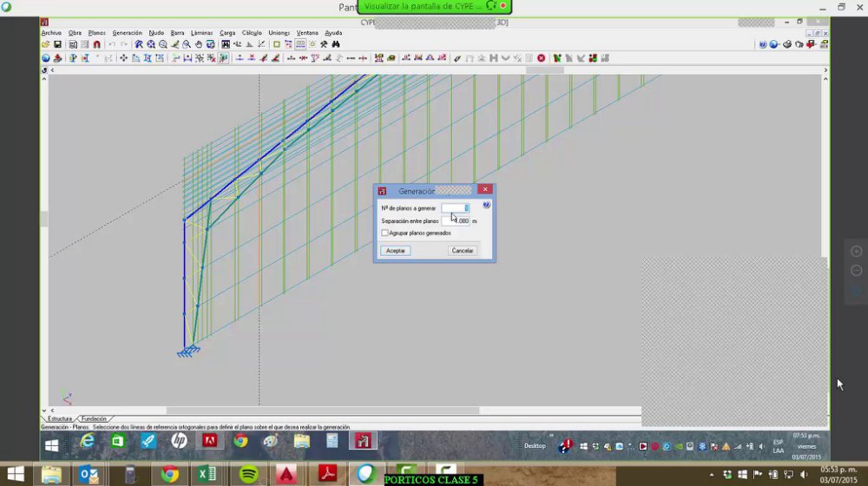Click the Nº de planos a generar field
The height and width of the screenshot is (486, 868).
pos(455,208)
